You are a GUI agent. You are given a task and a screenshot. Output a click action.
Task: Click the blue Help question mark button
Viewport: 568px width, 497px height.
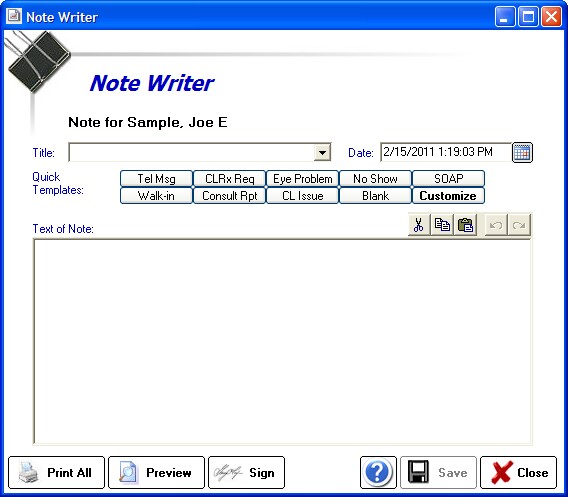click(378, 472)
